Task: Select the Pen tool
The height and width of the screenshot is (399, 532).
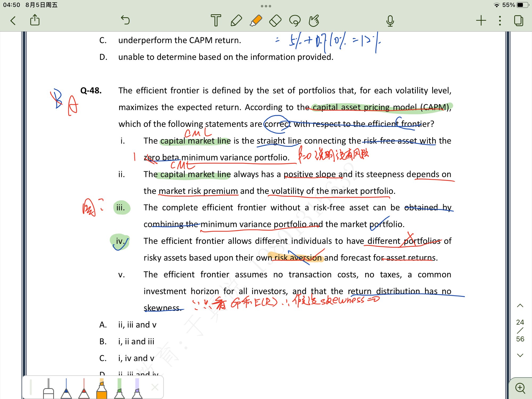Action: [x=236, y=20]
